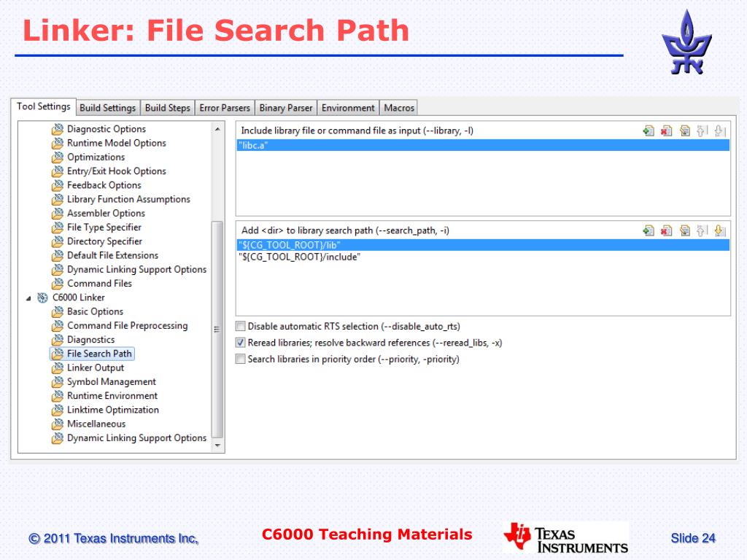Screen dimensions: 747x560
Task: Click icon beside Entry/Exit Hook Options
Action: [x=57, y=171]
